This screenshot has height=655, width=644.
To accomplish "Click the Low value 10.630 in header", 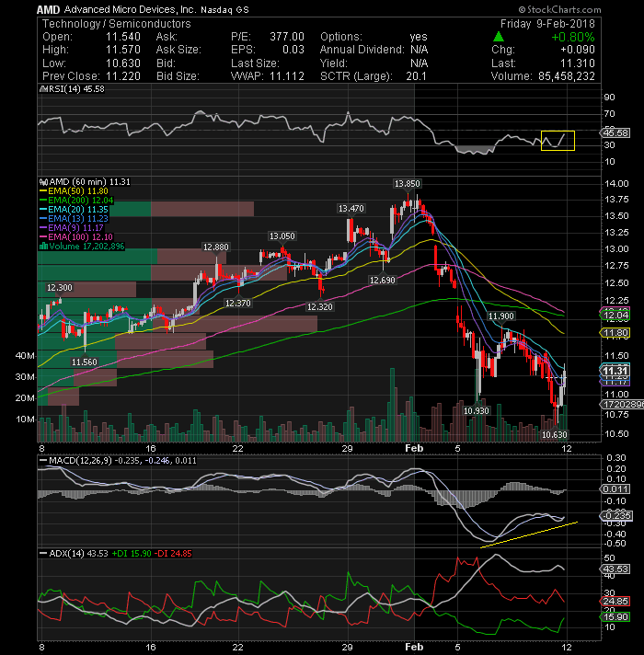I will point(122,63).
